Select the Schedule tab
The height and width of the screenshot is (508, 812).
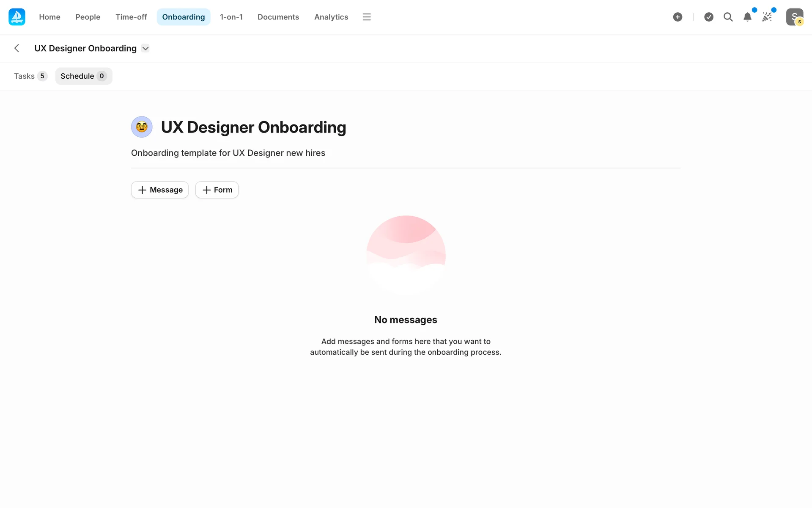83,76
